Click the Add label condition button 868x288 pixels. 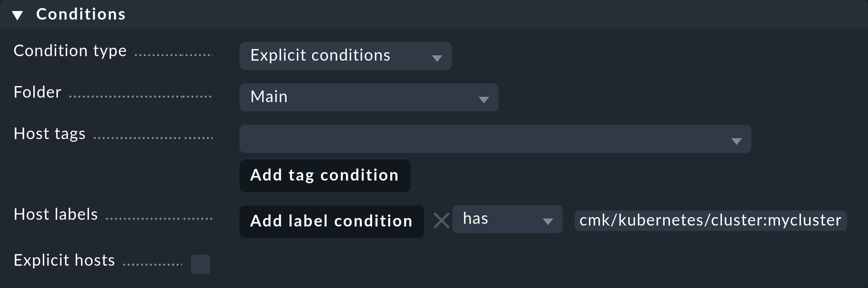[331, 221]
